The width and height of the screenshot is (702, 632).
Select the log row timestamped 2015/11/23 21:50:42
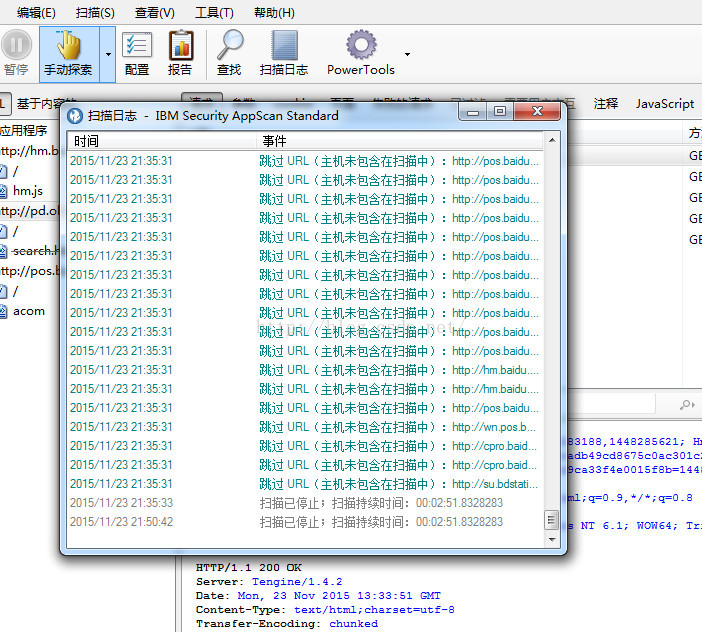[x=305, y=522]
